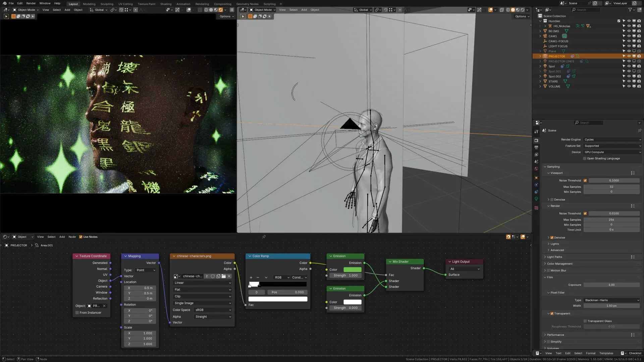Add a new workspace tab
This screenshot has width=644, height=362.
[x=281, y=4]
